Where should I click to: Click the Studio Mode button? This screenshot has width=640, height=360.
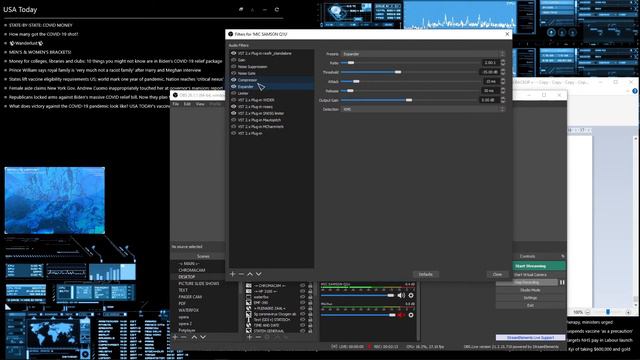pos(530,290)
